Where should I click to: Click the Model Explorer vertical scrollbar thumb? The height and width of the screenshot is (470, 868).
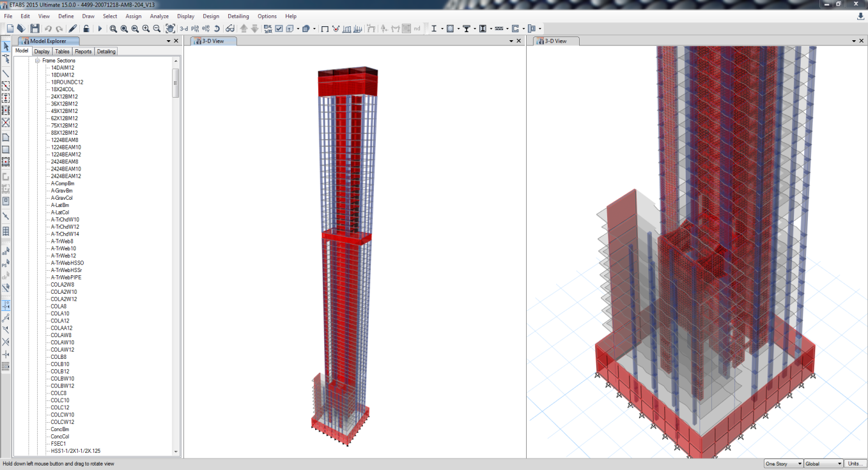(x=176, y=83)
